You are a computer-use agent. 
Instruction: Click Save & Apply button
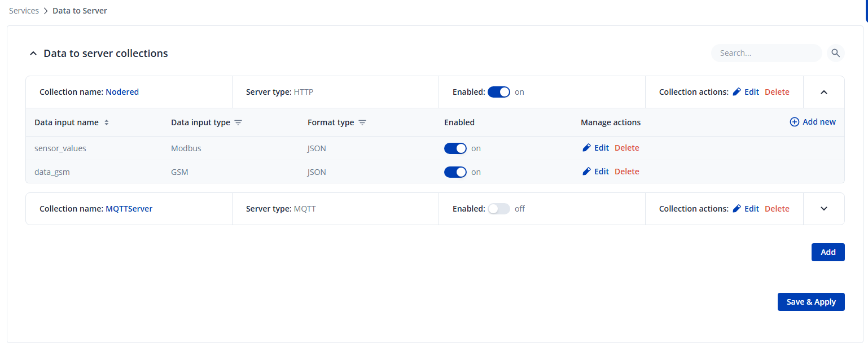click(811, 302)
